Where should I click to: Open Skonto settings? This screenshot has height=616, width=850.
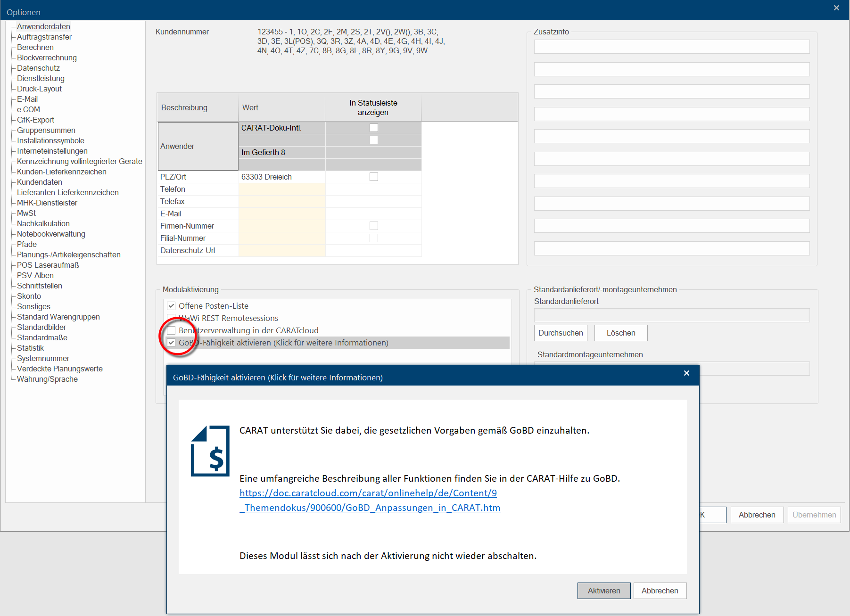click(x=29, y=296)
